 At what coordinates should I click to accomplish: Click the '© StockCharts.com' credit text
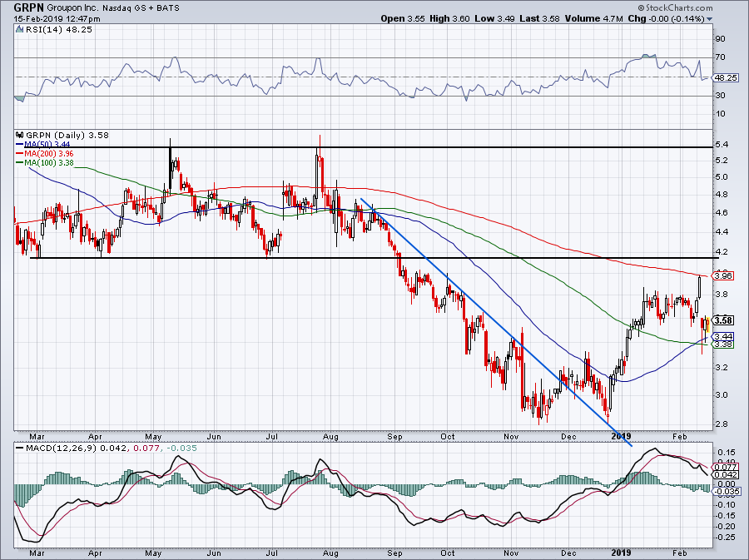click(x=675, y=7)
